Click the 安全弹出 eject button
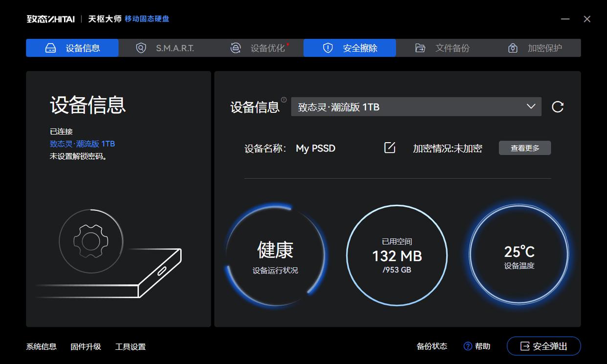607x364 pixels. point(544,346)
